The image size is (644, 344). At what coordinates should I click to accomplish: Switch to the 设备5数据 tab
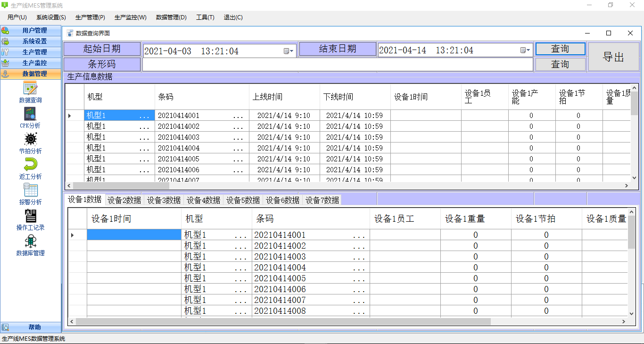coord(243,200)
